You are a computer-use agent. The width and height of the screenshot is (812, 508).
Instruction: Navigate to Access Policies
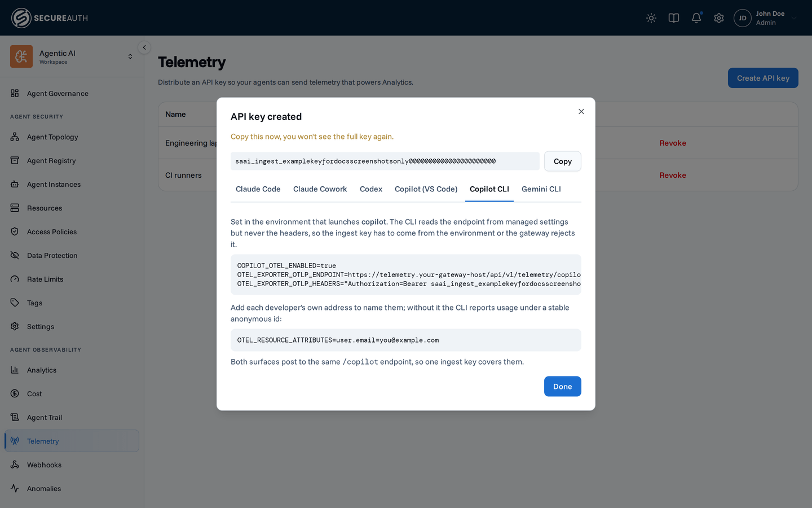coord(72,231)
